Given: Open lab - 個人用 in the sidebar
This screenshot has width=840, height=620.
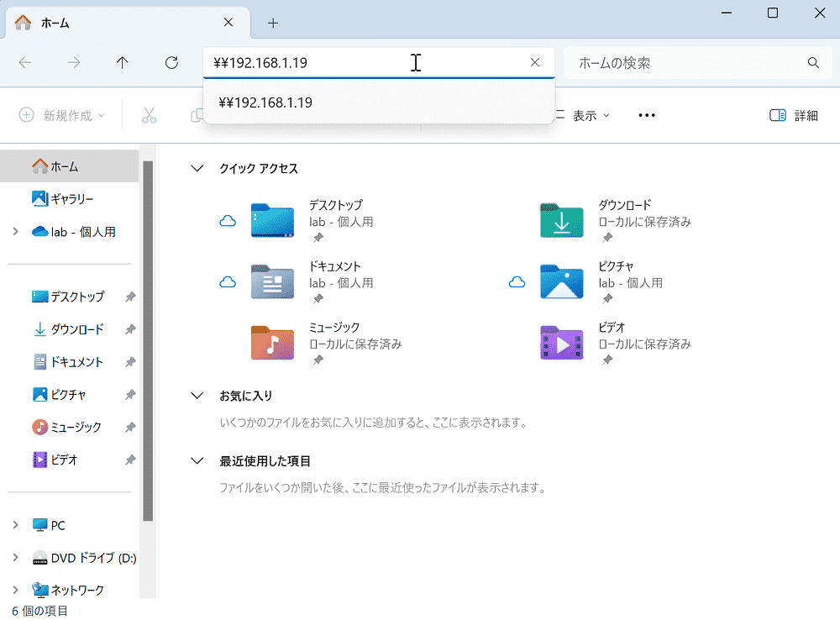Looking at the screenshot, I should coord(74,232).
